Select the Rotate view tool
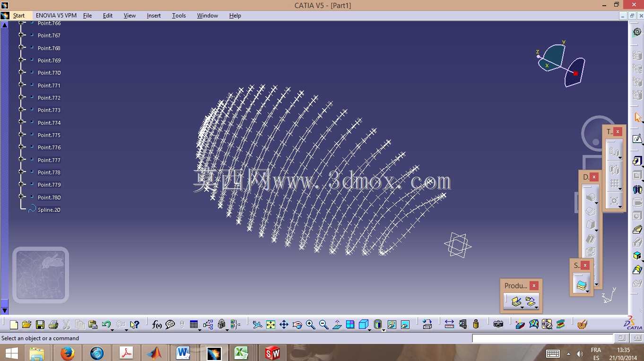 [297, 325]
